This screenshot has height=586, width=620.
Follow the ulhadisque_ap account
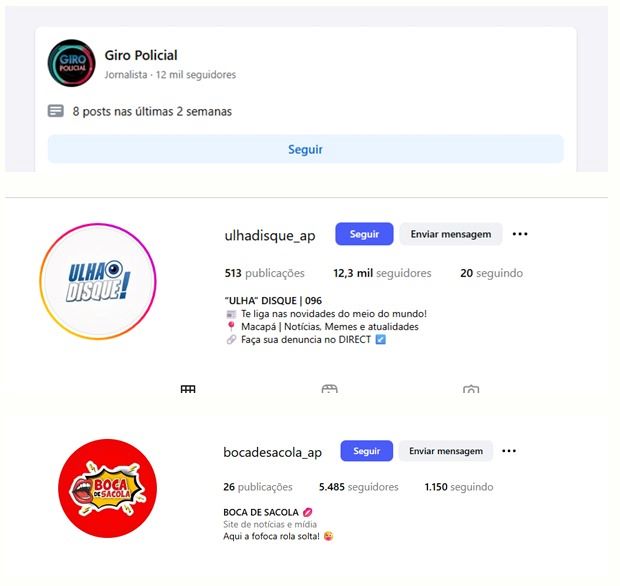pyautogui.click(x=364, y=234)
